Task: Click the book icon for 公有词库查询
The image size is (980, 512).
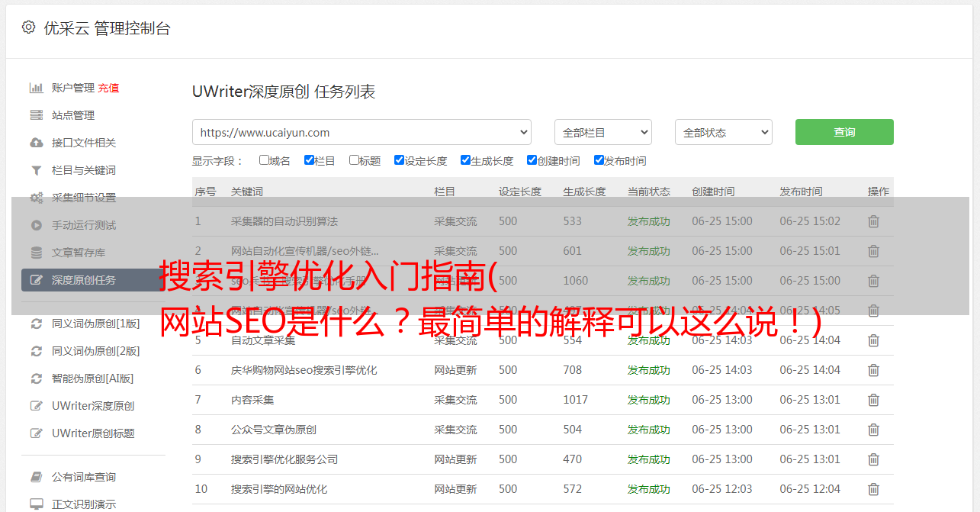Action: pyautogui.click(x=36, y=477)
